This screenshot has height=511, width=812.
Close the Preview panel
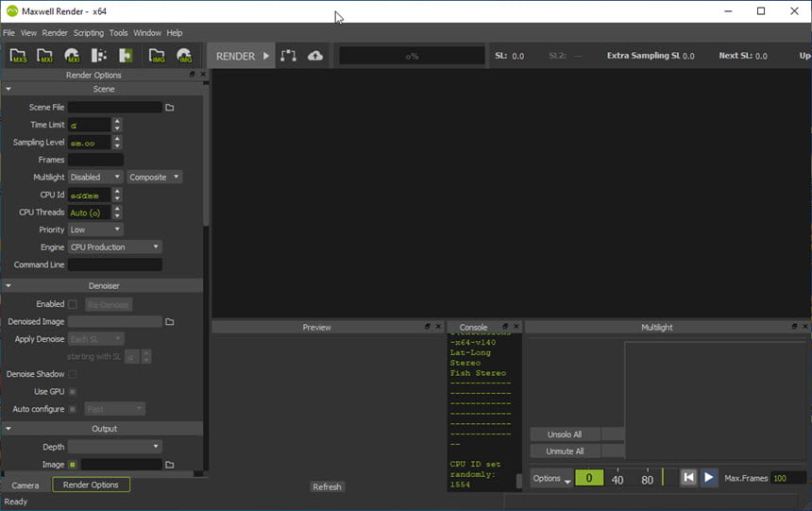(x=438, y=327)
